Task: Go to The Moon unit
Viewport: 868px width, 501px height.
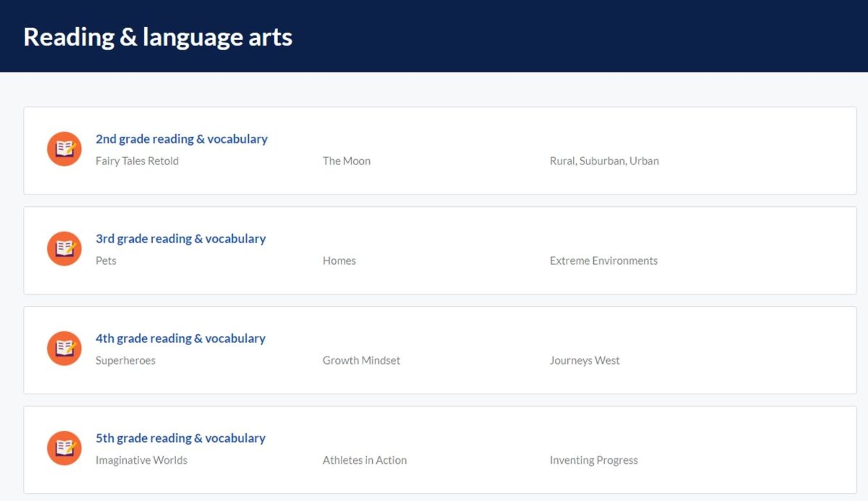Action: tap(346, 161)
